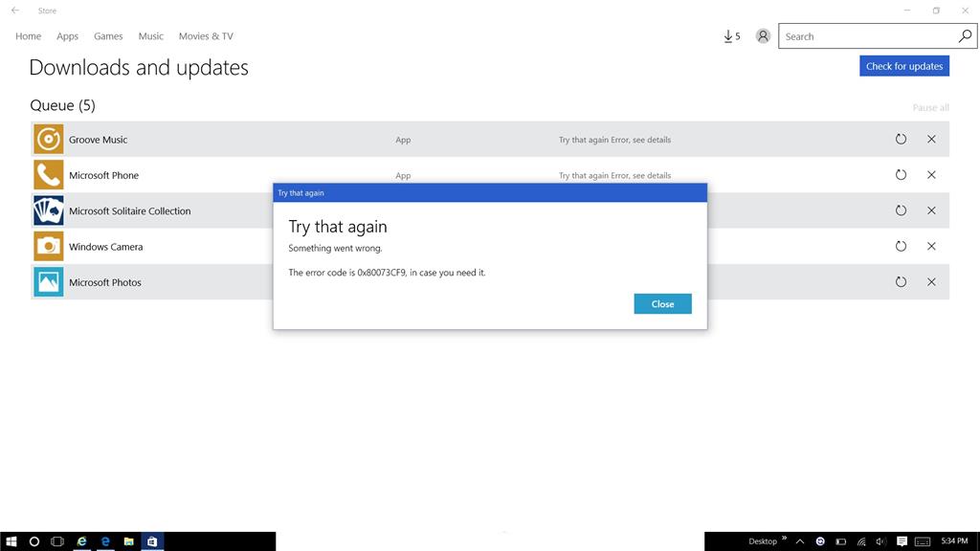The image size is (980, 551).
Task: Switch to the Games tab
Action: pyautogui.click(x=108, y=36)
